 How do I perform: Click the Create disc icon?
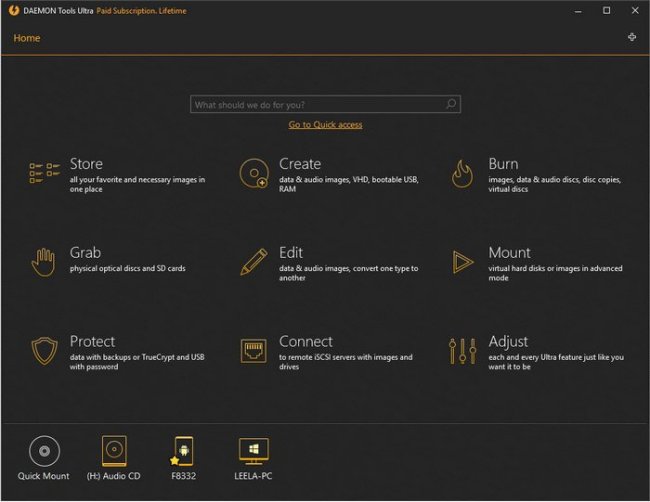(254, 173)
